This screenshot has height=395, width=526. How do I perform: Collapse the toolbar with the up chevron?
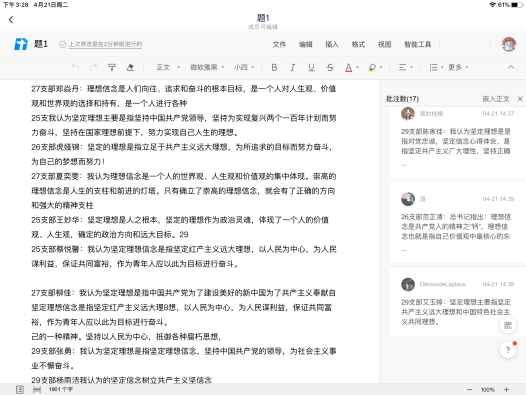coord(511,67)
